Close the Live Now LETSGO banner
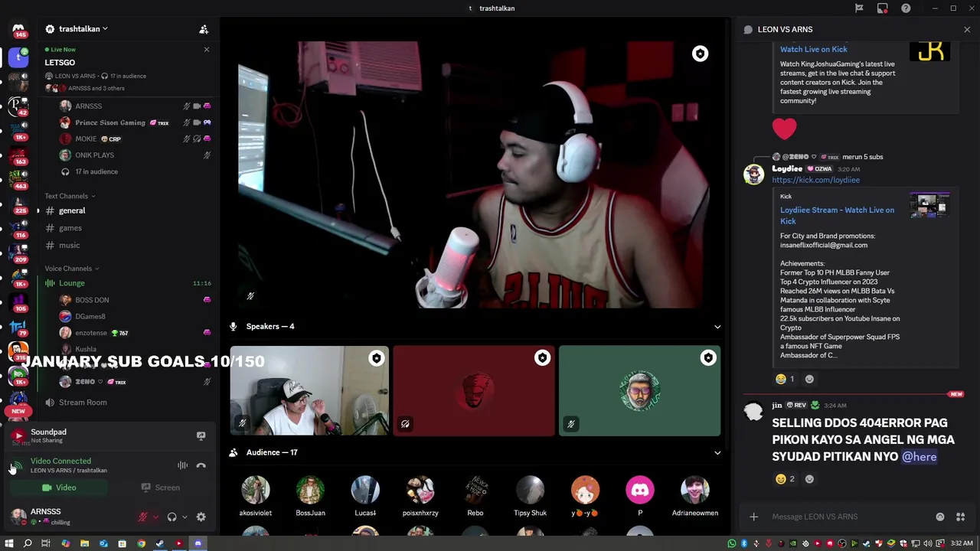The image size is (980, 551). point(206,50)
